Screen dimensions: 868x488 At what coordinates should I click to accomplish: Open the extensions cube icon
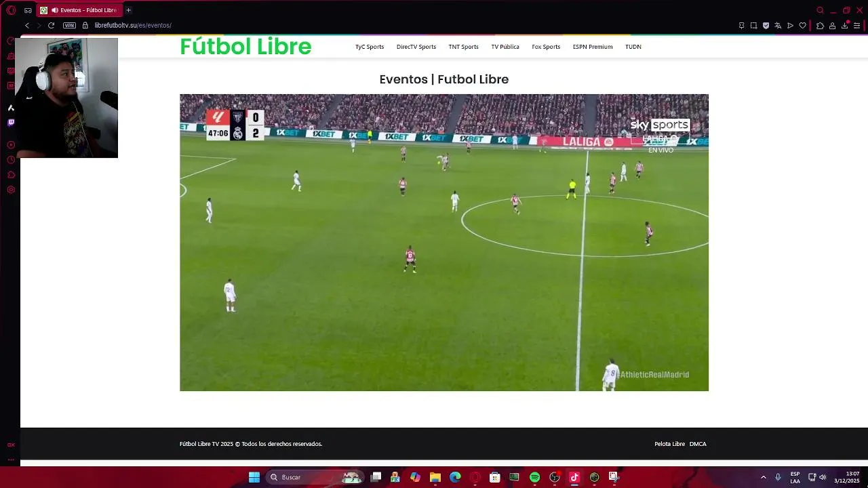tap(820, 26)
